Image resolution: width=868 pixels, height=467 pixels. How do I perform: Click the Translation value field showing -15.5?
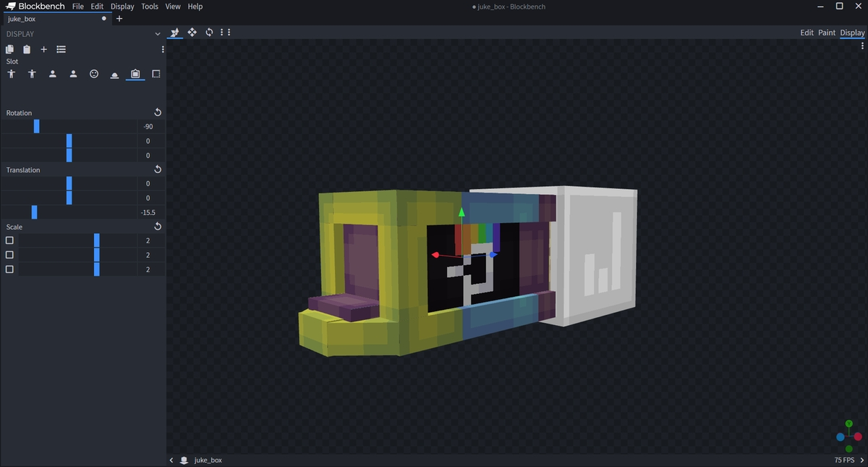[148, 212]
